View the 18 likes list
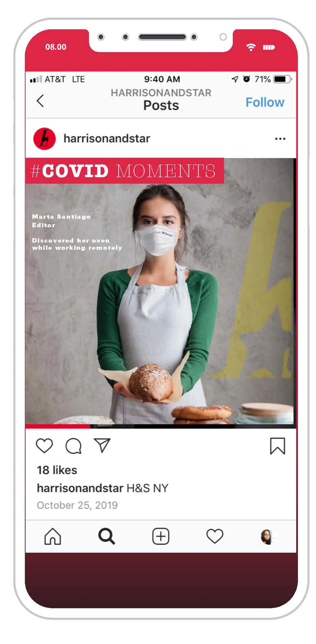Viewport: 316px width, 644px height. coord(57,470)
